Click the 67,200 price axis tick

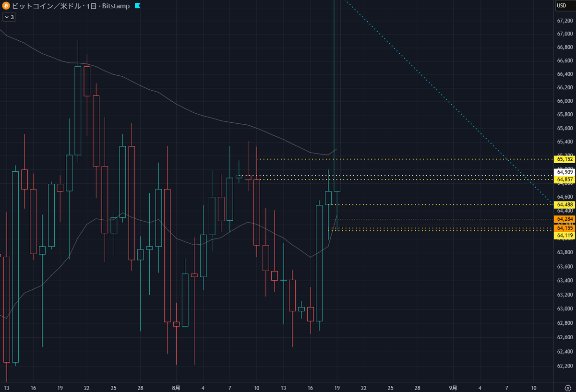[x=564, y=20]
